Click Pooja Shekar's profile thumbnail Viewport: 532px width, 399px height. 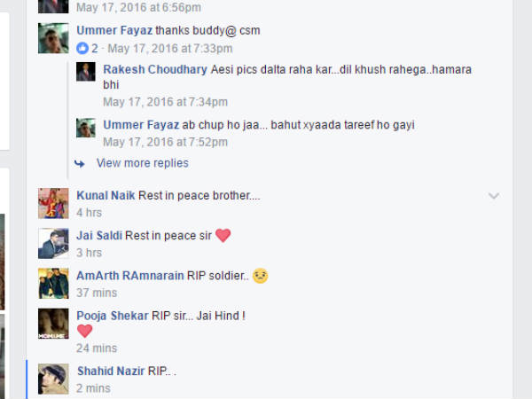[53, 324]
